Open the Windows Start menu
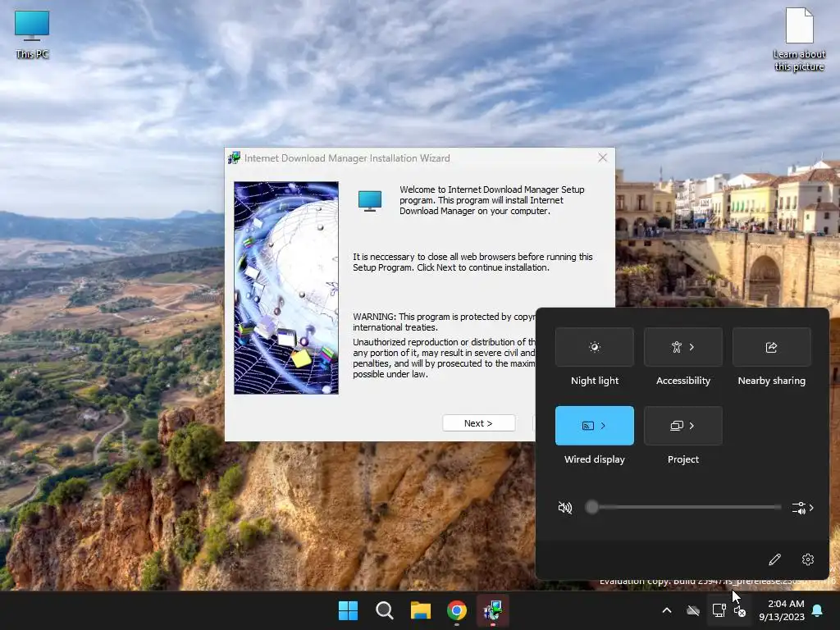 click(x=348, y=610)
